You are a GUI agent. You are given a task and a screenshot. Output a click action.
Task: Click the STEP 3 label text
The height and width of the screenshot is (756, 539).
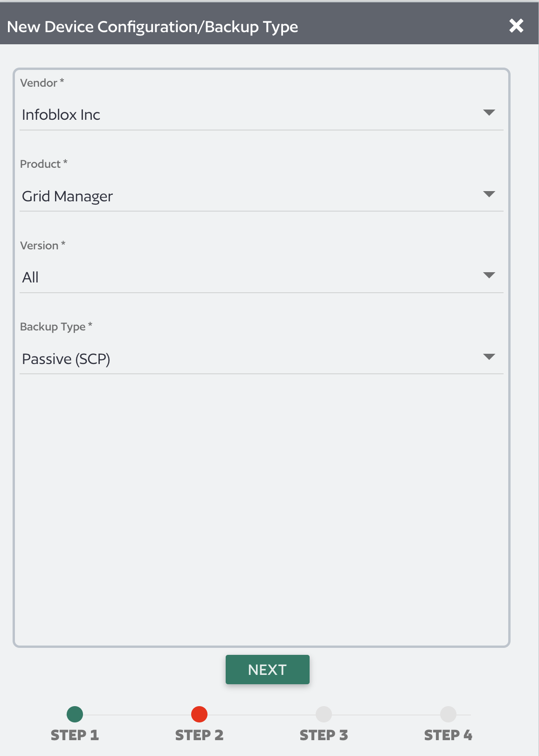(324, 735)
